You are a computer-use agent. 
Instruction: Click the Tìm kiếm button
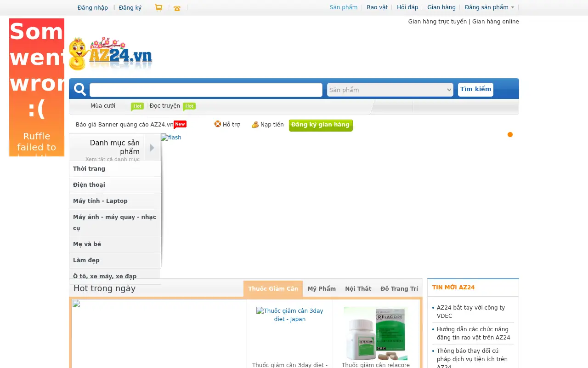coord(475,89)
